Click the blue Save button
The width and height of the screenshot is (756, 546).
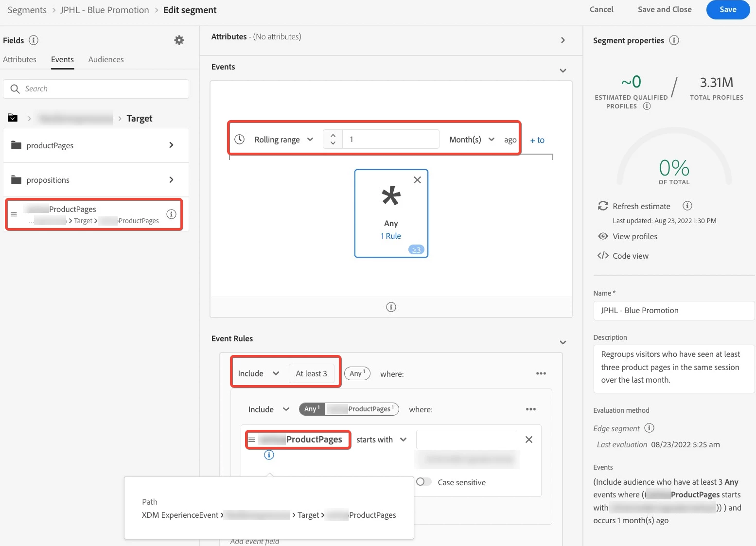728,9
